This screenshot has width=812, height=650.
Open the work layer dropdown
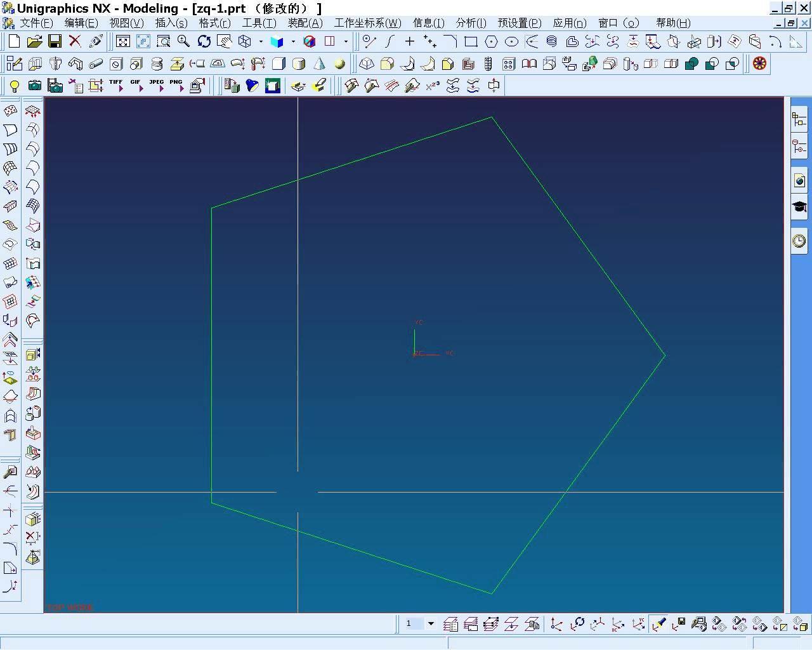(431, 624)
